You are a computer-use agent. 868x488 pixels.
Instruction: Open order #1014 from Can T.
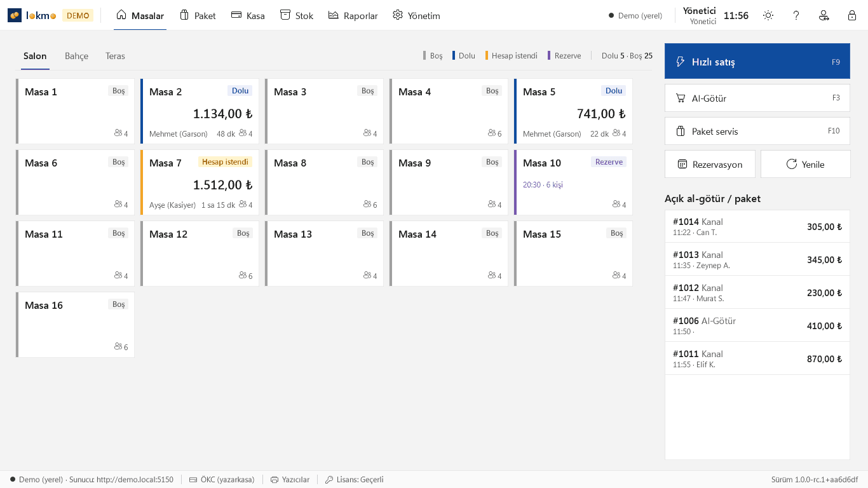[757, 226]
